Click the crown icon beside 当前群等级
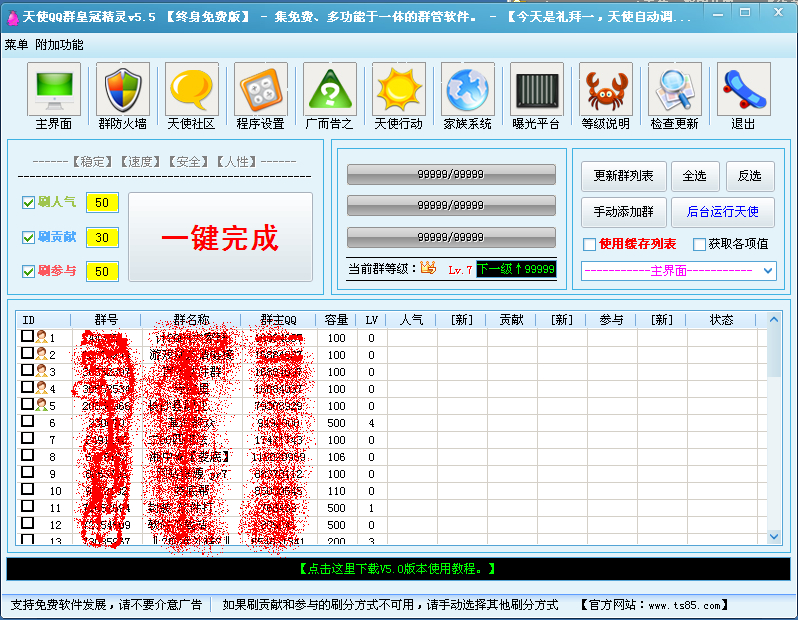Viewport: 798px width, 620px height. pyautogui.click(x=428, y=268)
